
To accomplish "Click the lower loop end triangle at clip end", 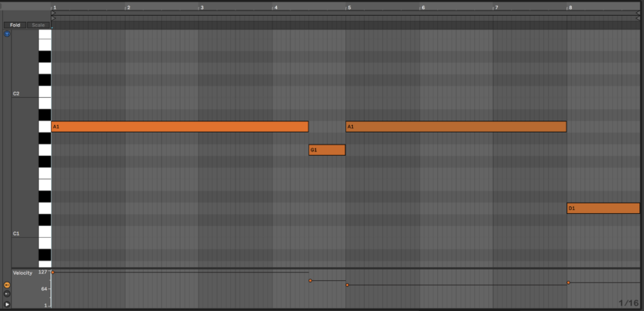I will point(638,18).
